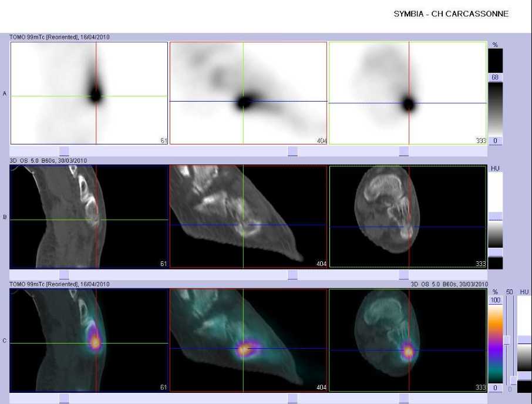This screenshot has width=532, height=404.
Task: Click row C left header 'TOMO 99mTc [Reoriented], 16/04/2010'
Action: click(x=59, y=284)
